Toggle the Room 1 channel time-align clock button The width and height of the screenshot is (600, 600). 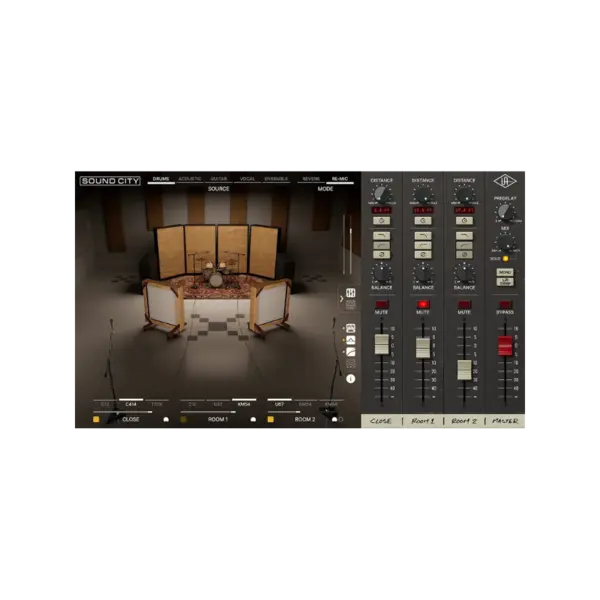point(423,221)
